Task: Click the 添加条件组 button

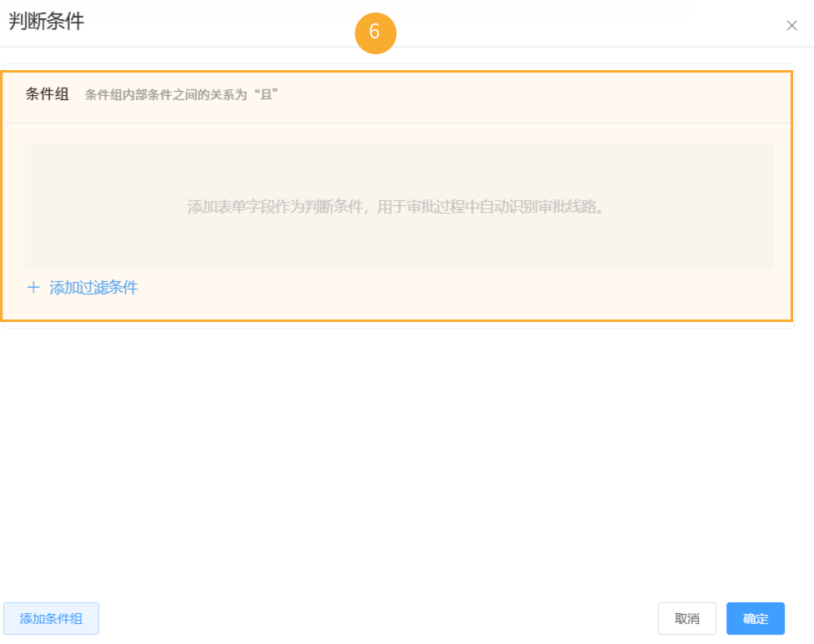Action: [x=51, y=618]
